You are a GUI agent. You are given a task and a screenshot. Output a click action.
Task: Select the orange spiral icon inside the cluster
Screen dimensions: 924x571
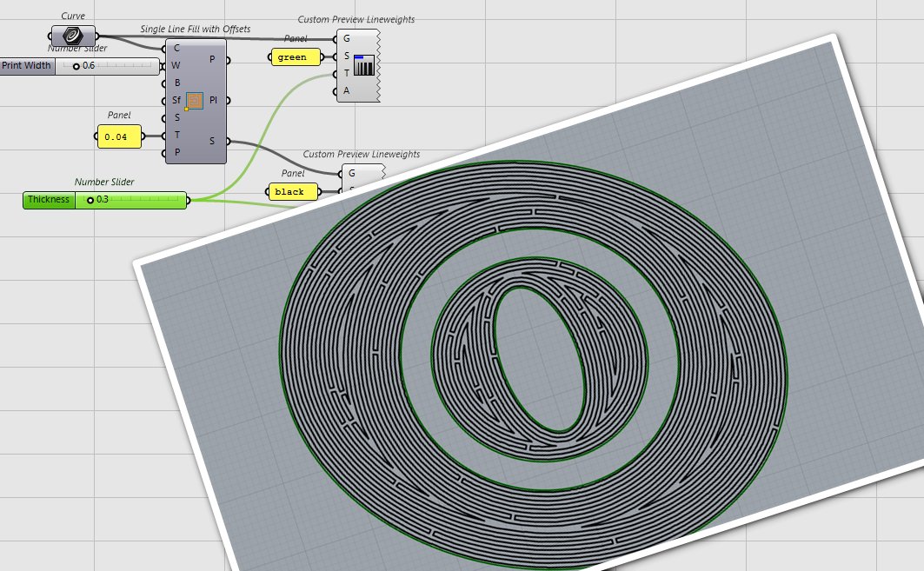pyautogui.click(x=195, y=101)
